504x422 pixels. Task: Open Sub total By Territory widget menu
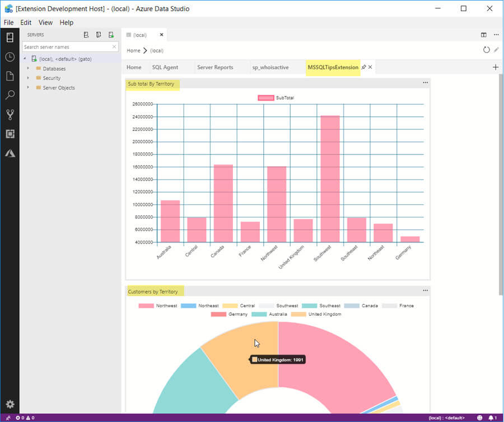click(x=425, y=82)
